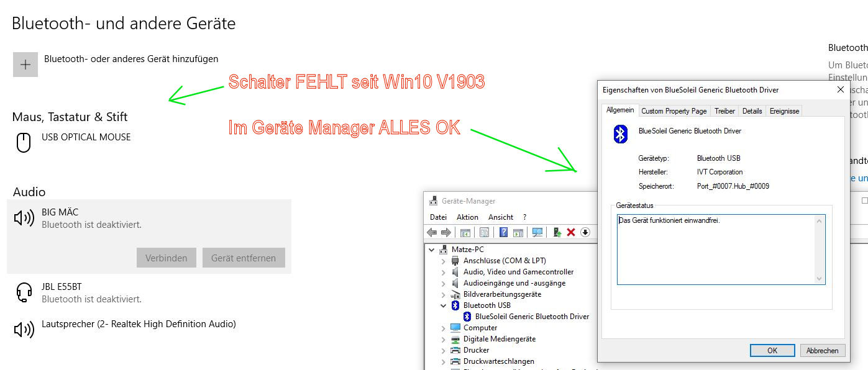Click the camera icon beside Bildverarbeitungsgeräte
Screen dimensions: 868x370
(x=455, y=294)
